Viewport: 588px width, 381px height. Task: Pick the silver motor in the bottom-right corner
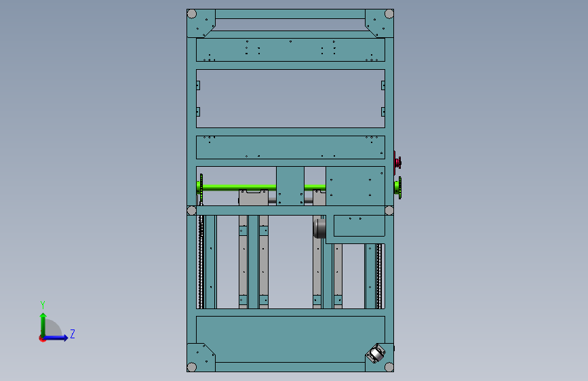click(376, 353)
